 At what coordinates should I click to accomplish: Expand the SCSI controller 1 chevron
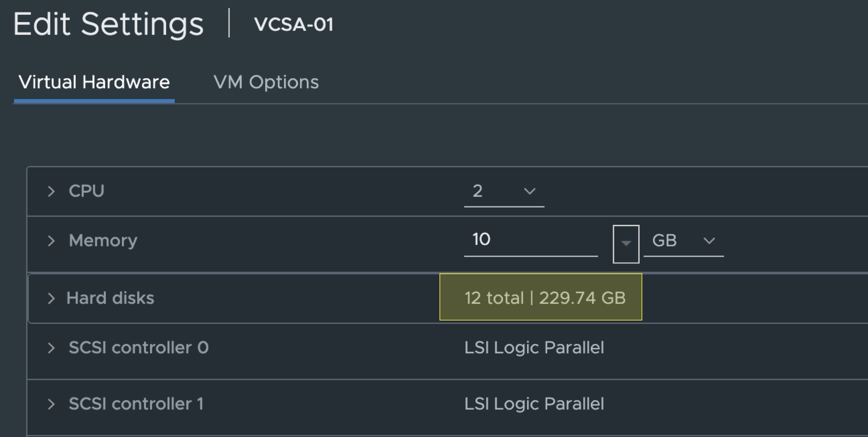51,404
